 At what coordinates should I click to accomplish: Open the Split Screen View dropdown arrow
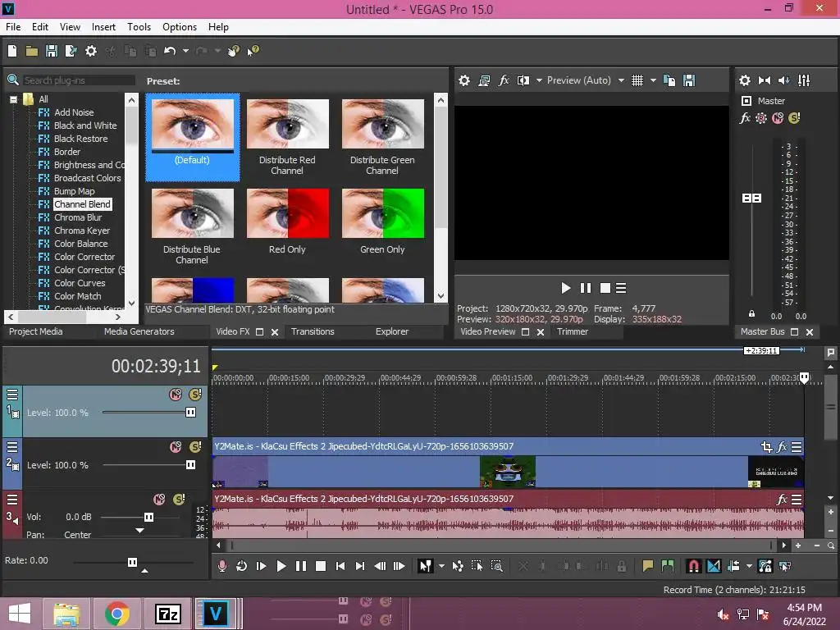(x=539, y=80)
